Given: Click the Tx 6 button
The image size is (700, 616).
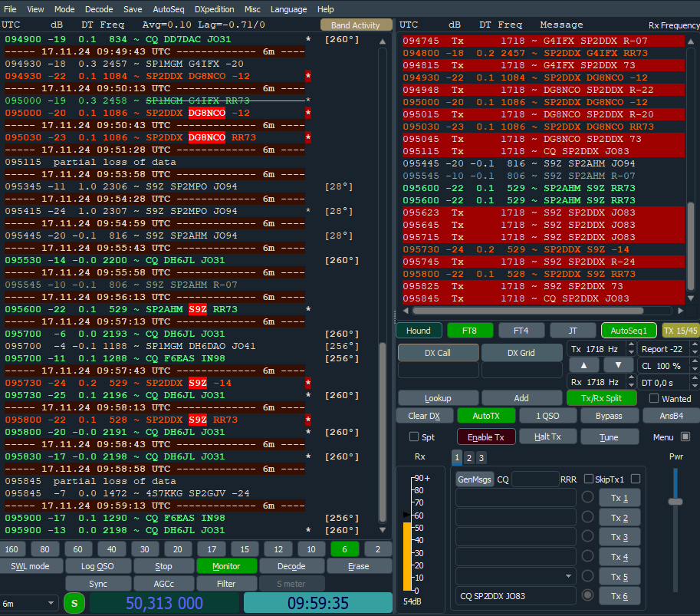Looking at the screenshot, I should point(619,596).
